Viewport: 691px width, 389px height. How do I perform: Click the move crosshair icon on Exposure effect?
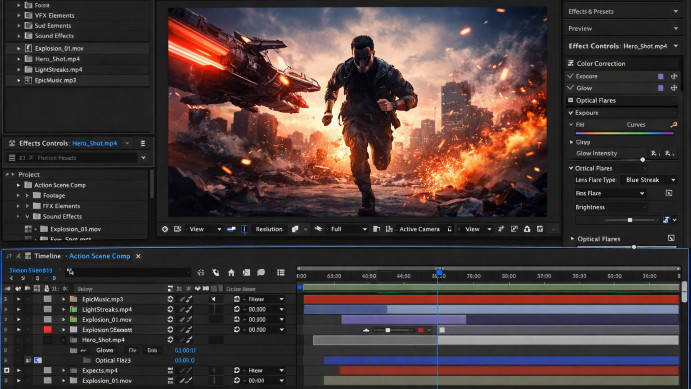(x=674, y=76)
